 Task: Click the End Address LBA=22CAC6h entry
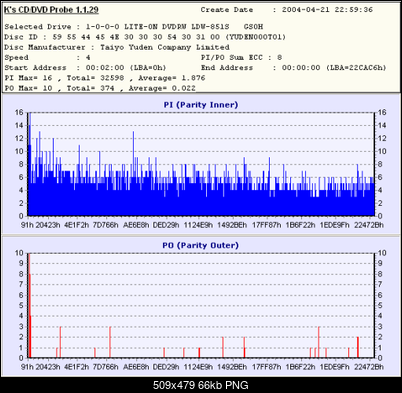(294, 68)
